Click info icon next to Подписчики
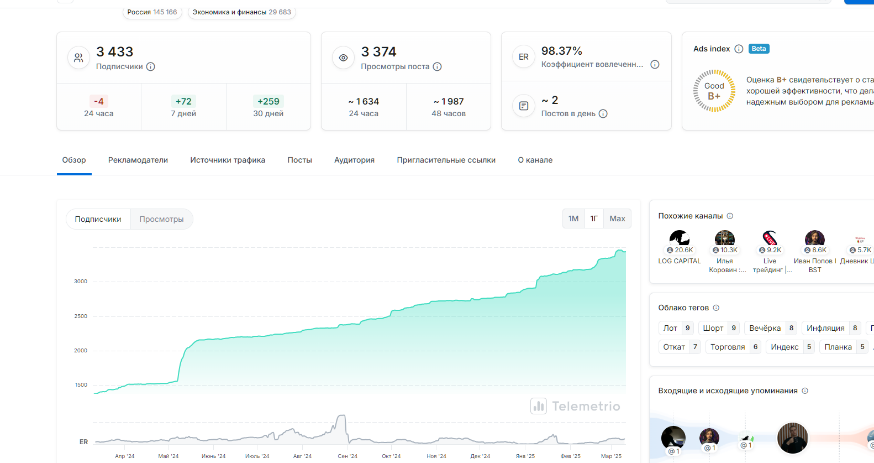Viewport: 874px width, 463px height. pyautogui.click(x=151, y=67)
